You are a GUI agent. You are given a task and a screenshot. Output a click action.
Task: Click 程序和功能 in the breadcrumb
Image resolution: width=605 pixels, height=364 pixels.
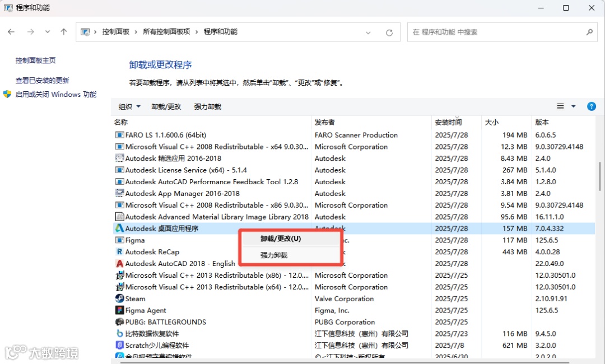tap(221, 32)
